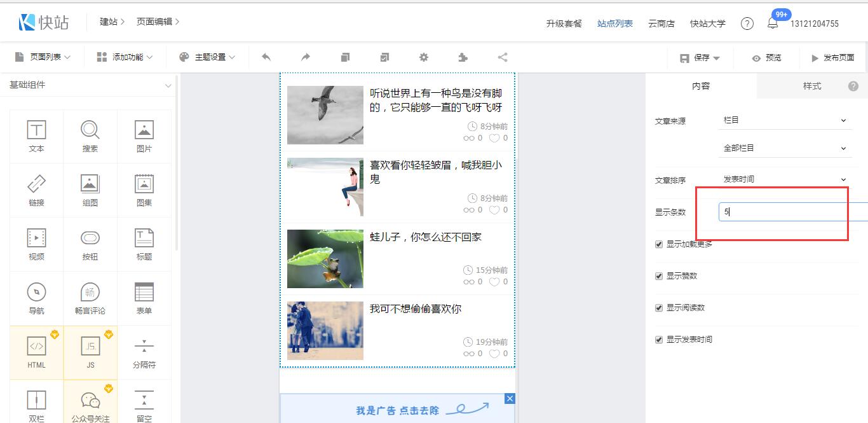
Task: Select the 视频 video component
Action: tap(36, 244)
